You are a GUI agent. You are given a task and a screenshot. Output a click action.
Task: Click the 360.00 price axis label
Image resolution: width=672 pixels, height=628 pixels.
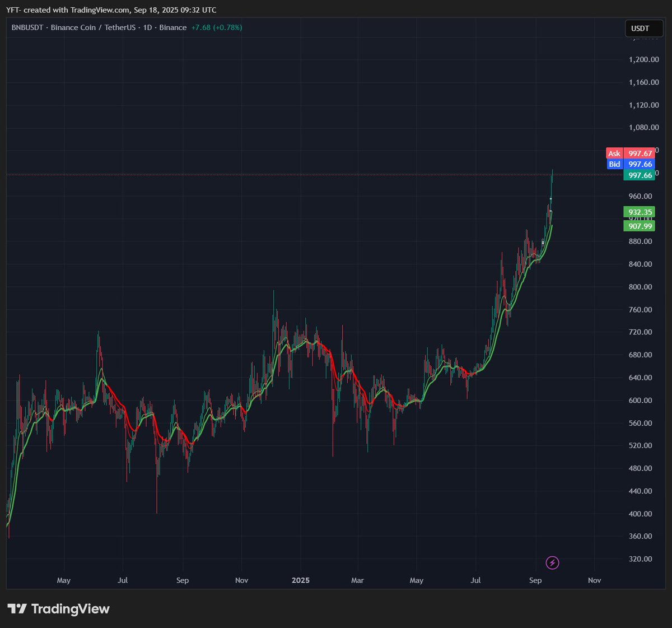[640, 536]
